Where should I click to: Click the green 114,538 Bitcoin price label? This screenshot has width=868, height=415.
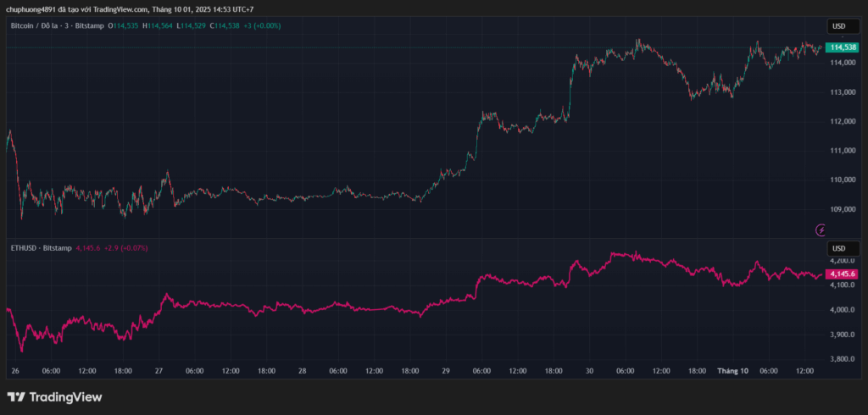click(842, 47)
